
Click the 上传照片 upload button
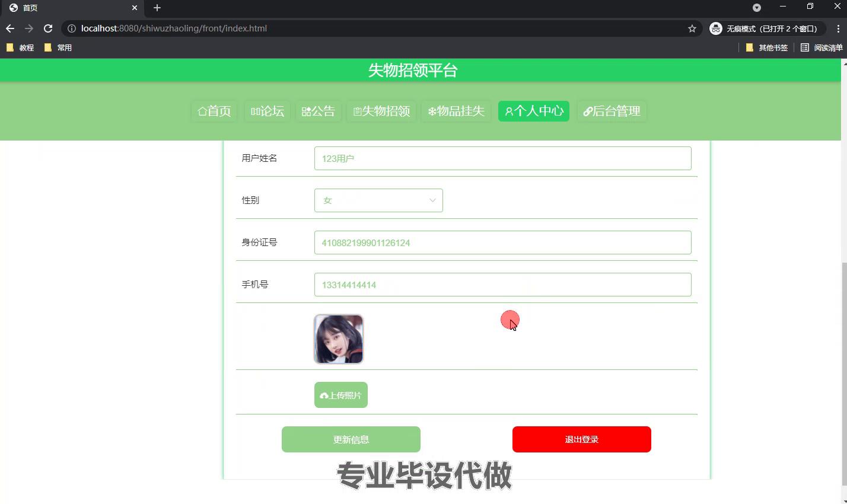[341, 395]
